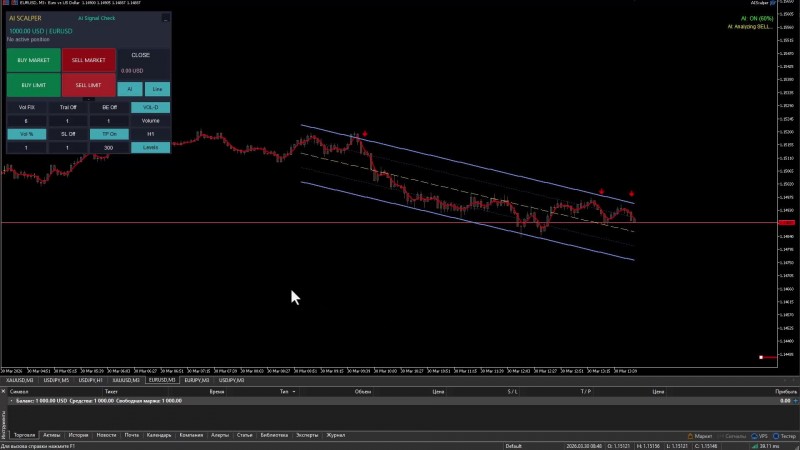Switch to EURJPY,M3 chart tab
The width and height of the screenshot is (800, 450).
(x=197, y=381)
